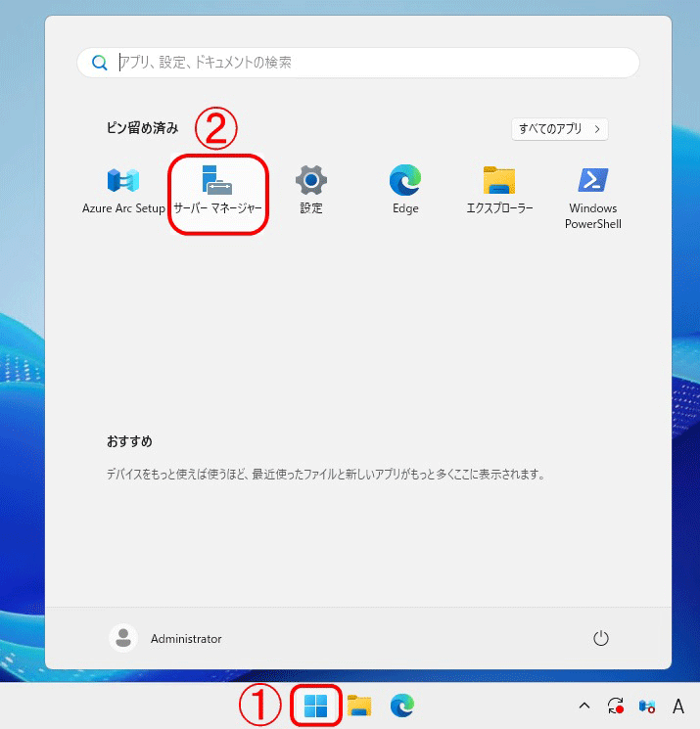Click the power icon in Start menu

601,639
